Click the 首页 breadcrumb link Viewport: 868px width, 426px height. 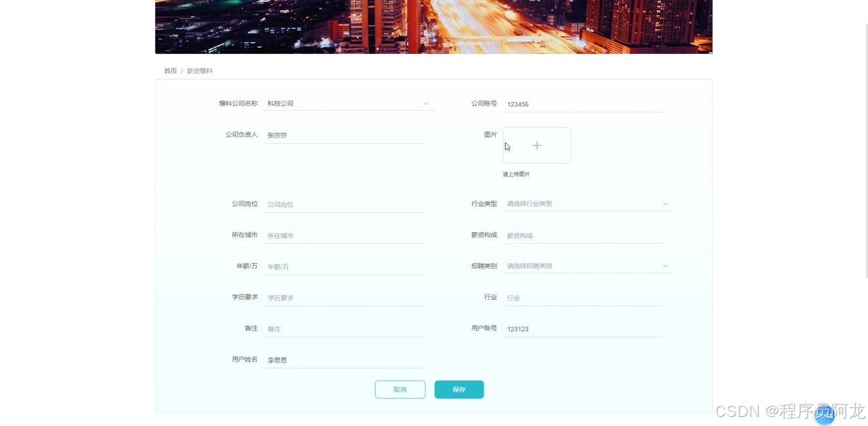[x=170, y=71]
